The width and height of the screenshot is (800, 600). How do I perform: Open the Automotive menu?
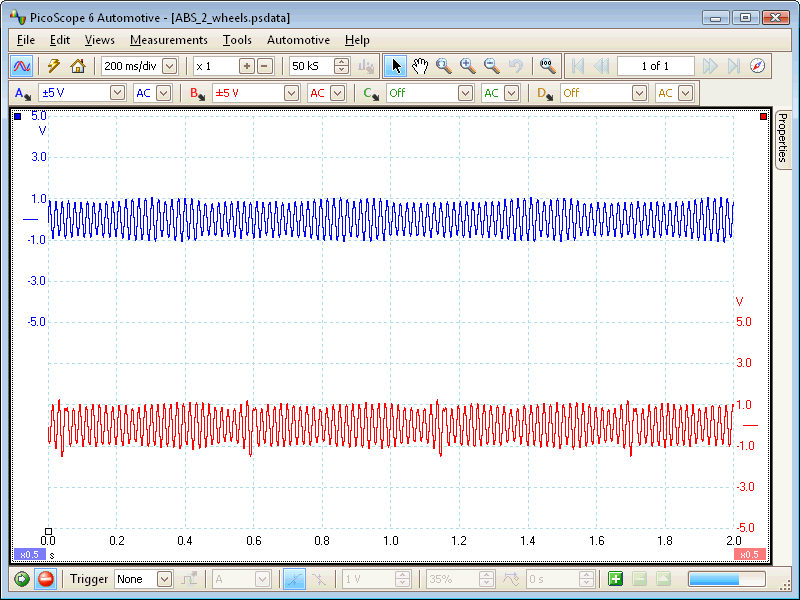pos(298,40)
